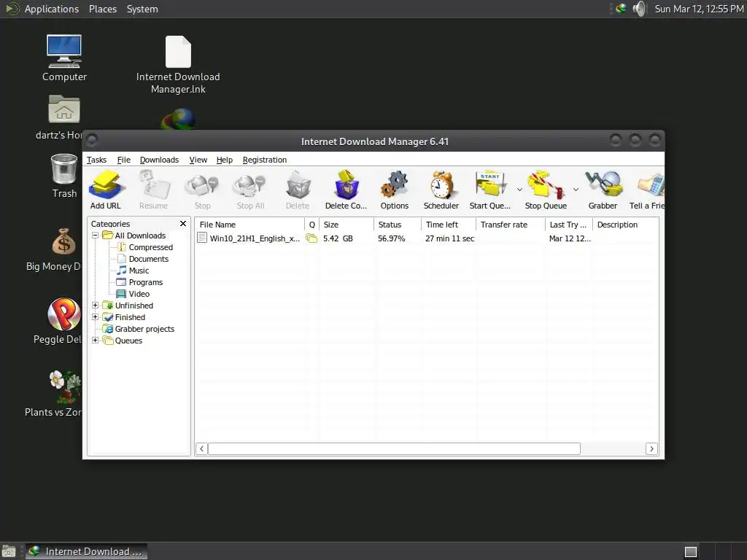Collapse the All Downloads tree node
Image resolution: width=747 pixels, height=560 pixels.
(96, 236)
